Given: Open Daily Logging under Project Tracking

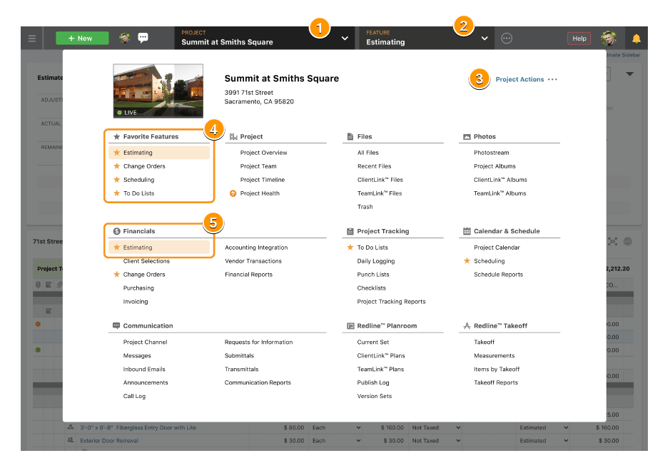Looking at the screenshot, I should [375, 261].
